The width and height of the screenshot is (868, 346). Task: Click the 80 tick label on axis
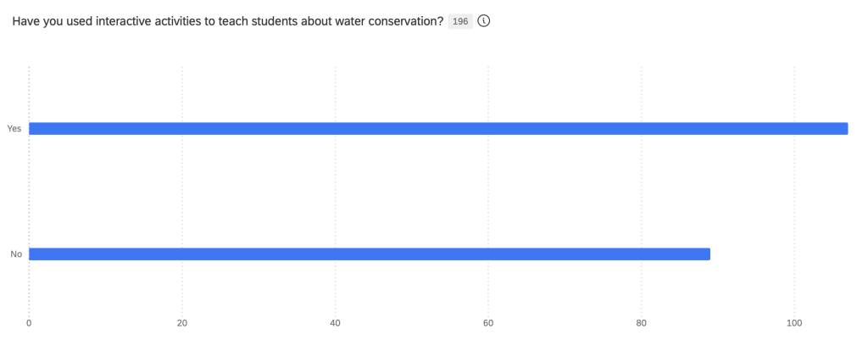pyautogui.click(x=642, y=323)
